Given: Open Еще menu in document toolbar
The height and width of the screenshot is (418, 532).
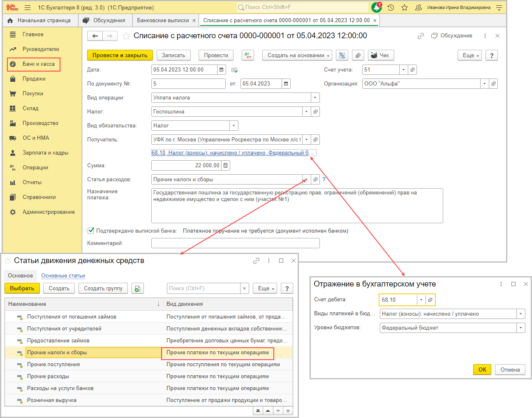Looking at the screenshot, I should click(x=470, y=55).
